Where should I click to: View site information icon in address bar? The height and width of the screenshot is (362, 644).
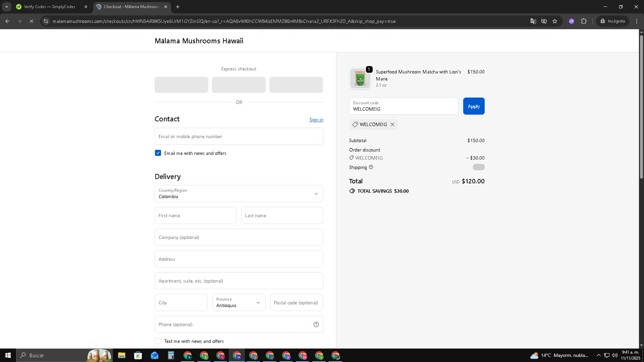[x=46, y=21]
